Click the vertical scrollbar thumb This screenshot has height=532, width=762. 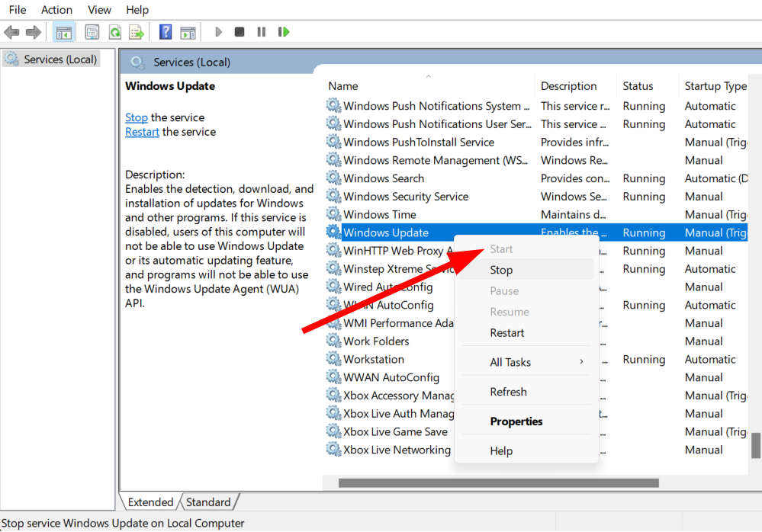tap(756, 445)
